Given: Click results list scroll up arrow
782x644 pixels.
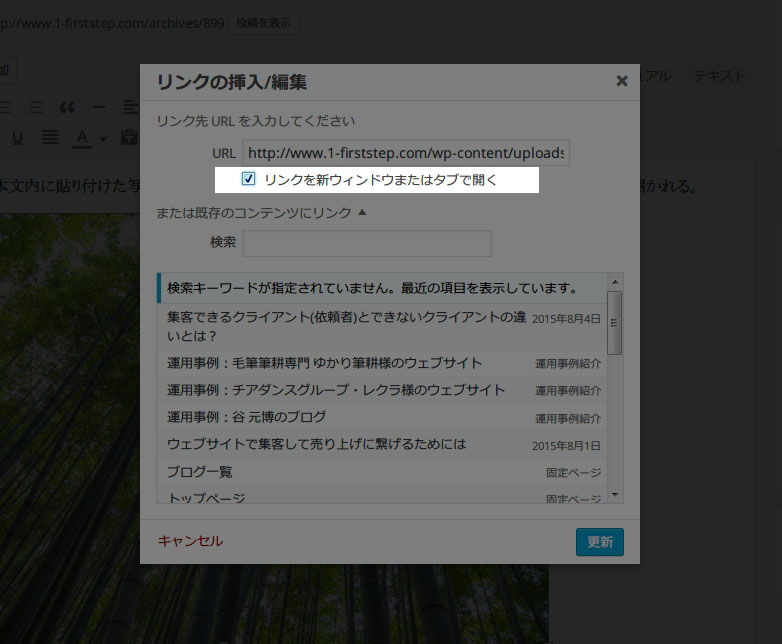Looking at the screenshot, I should click(615, 282).
